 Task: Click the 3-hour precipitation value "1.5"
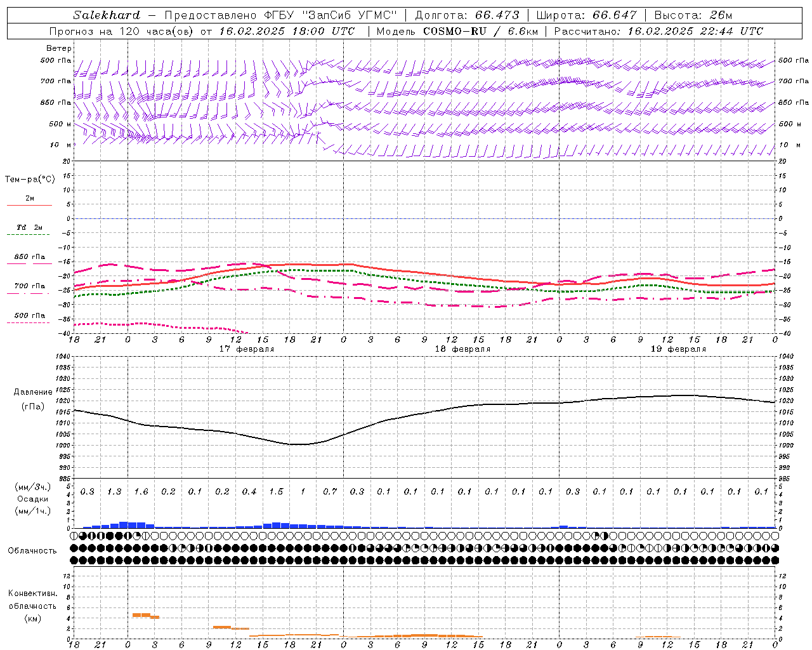coord(276,492)
